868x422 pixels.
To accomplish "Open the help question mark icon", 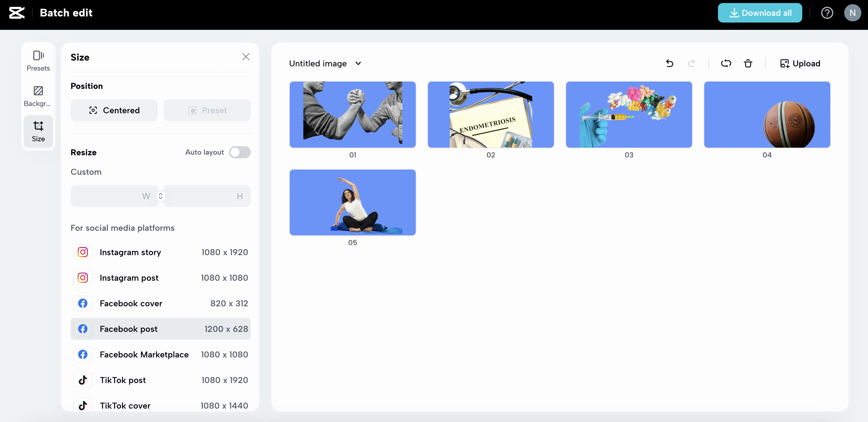I will [x=827, y=13].
